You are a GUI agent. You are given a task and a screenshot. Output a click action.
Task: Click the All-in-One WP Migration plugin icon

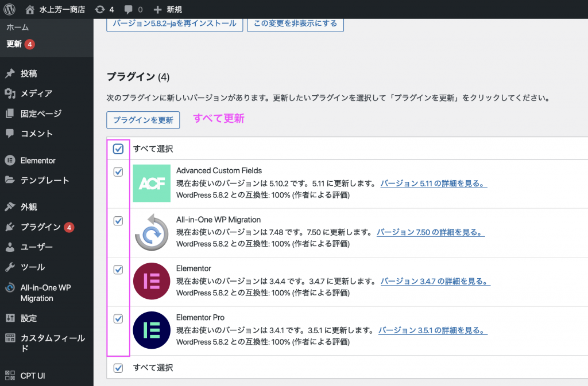(152, 232)
